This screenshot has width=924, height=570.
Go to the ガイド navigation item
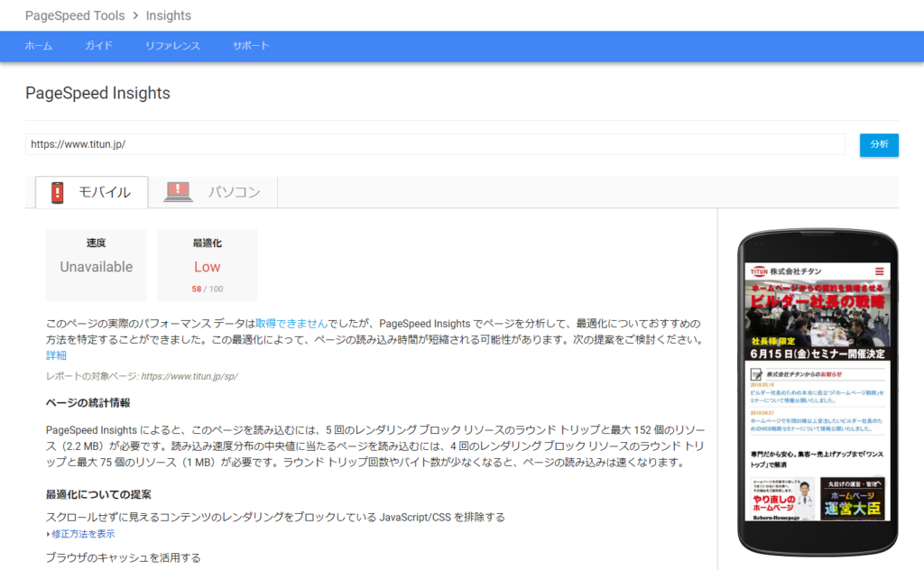coord(98,46)
